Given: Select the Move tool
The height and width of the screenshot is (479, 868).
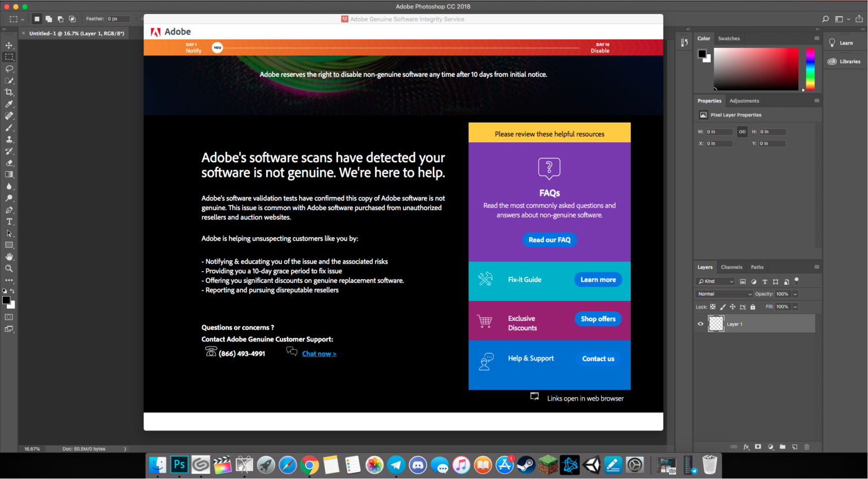Looking at the screenshot, I should tap(9, 45).
